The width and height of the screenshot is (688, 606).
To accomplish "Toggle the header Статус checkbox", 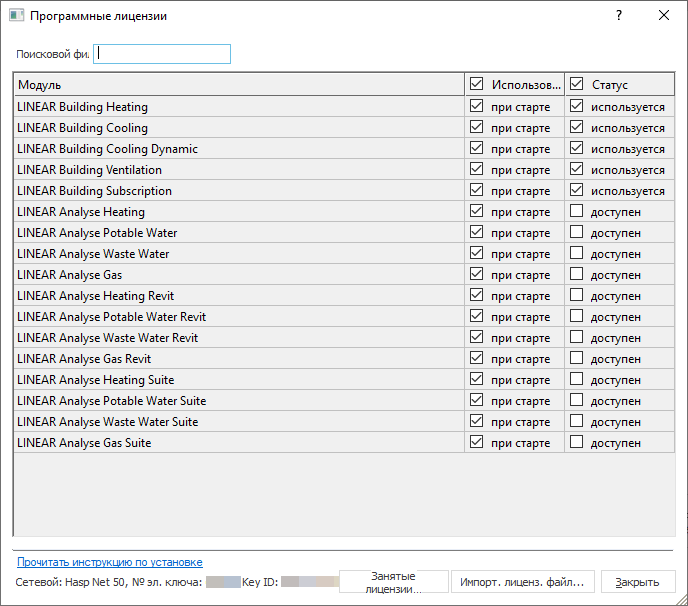I will click(577, 83).
